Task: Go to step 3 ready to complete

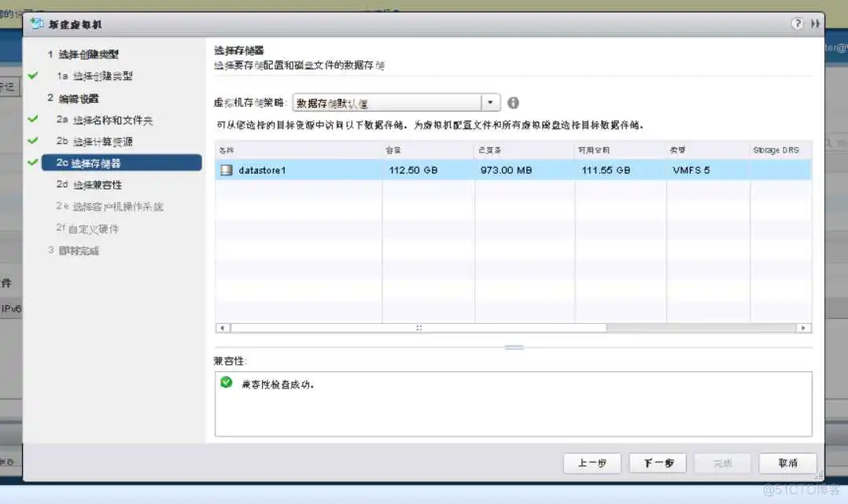Action: (74, 250)
